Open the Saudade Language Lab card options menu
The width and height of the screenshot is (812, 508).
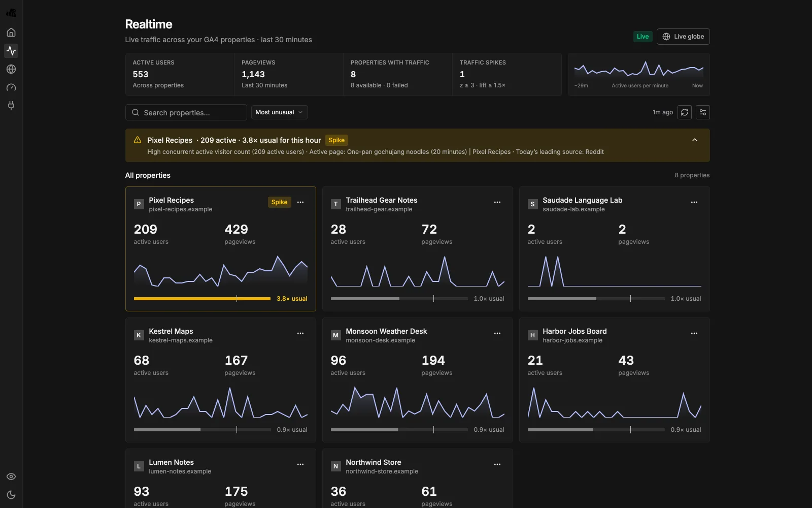point(694,202)
